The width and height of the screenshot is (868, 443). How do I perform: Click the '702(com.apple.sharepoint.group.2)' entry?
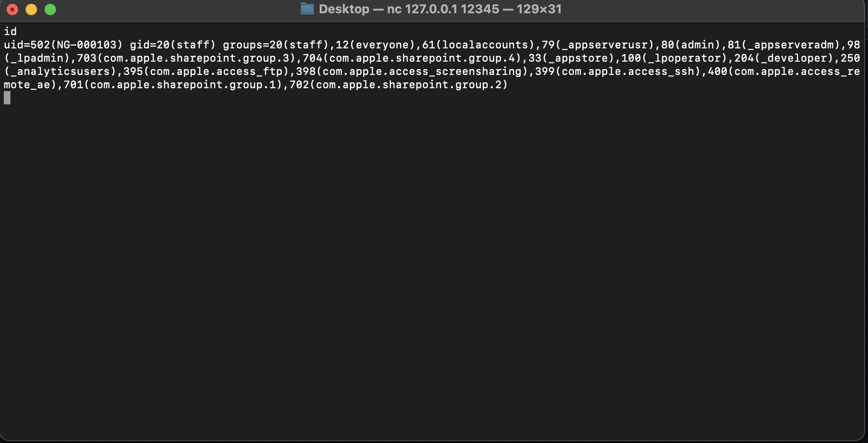(x=399, y=85)
